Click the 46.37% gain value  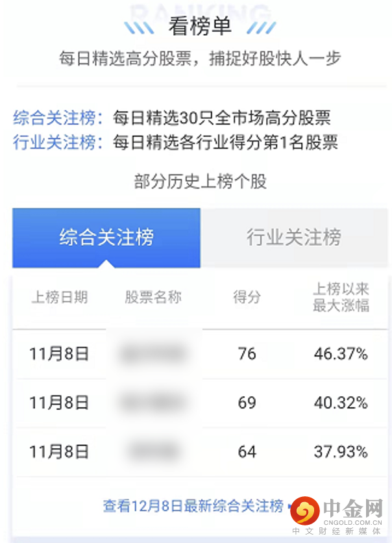coord(341,354)
